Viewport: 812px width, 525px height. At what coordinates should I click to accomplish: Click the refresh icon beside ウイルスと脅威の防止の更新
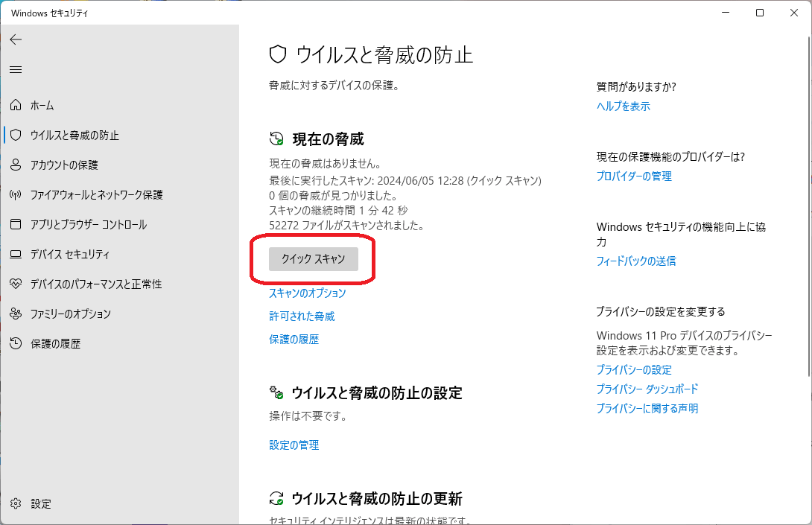276,499
